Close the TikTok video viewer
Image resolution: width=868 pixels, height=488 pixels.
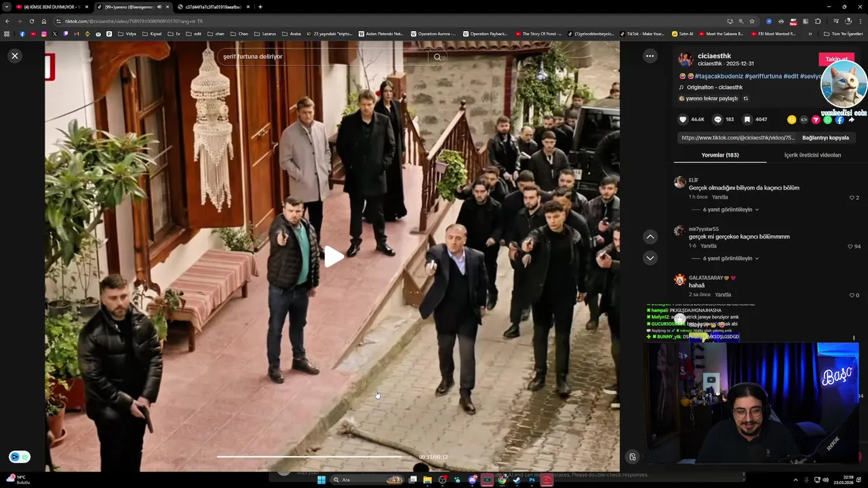[x=15, y=56]
